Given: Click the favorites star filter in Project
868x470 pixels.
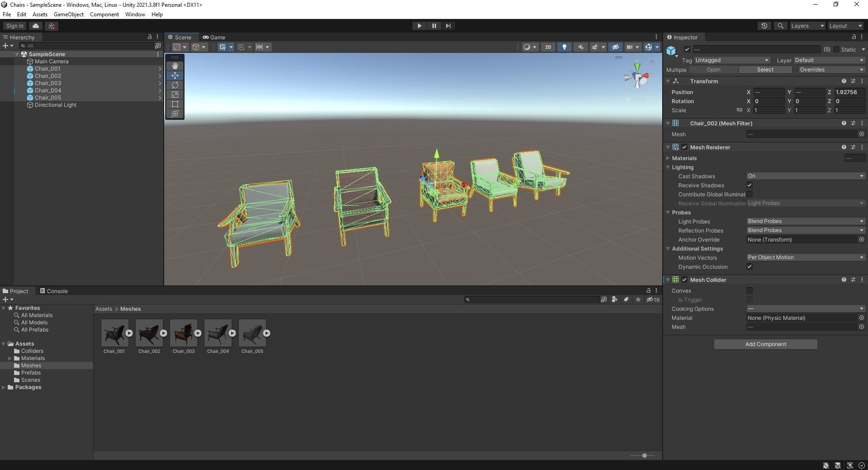Looking at the screenshot, I should (x=638, y=299).
